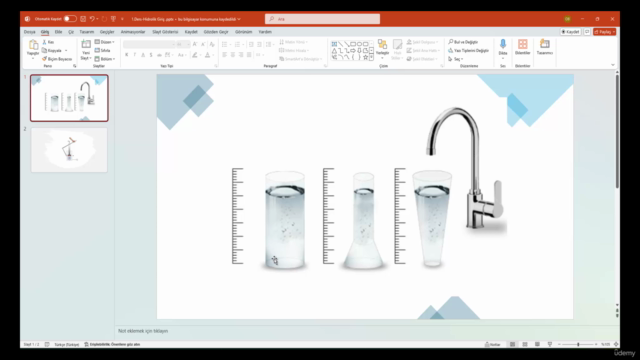
Task: Click the Yeni Slayt new slide icon
Action: pos(86,44)
